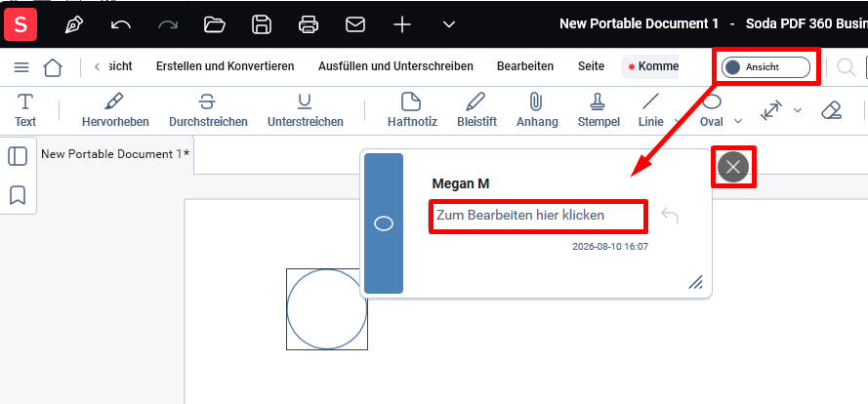Toggle the Ansicht view mode switch
Screen dimensions: 868x404
coord(765,67)
